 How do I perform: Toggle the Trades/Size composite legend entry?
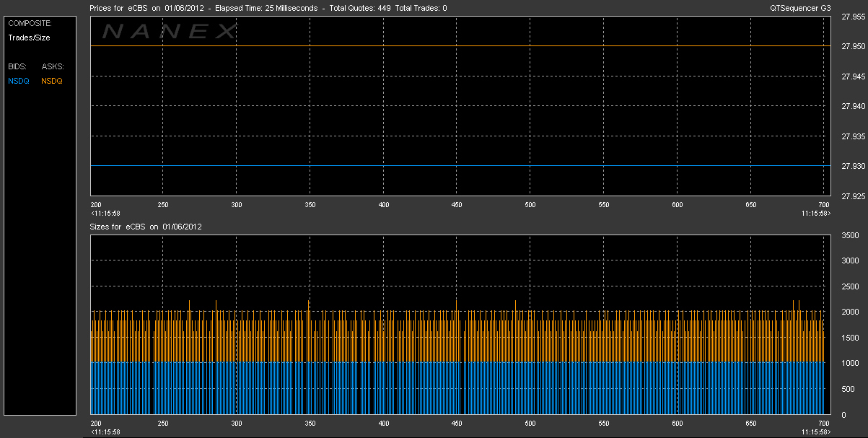29,38
